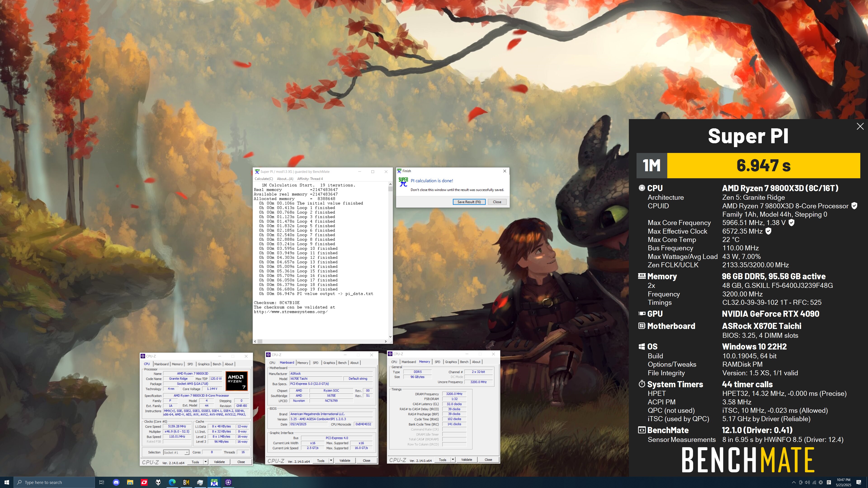Click the CPU-Z Memory window title icon
The image size is (868, 488).
click(x=390, y=354)
